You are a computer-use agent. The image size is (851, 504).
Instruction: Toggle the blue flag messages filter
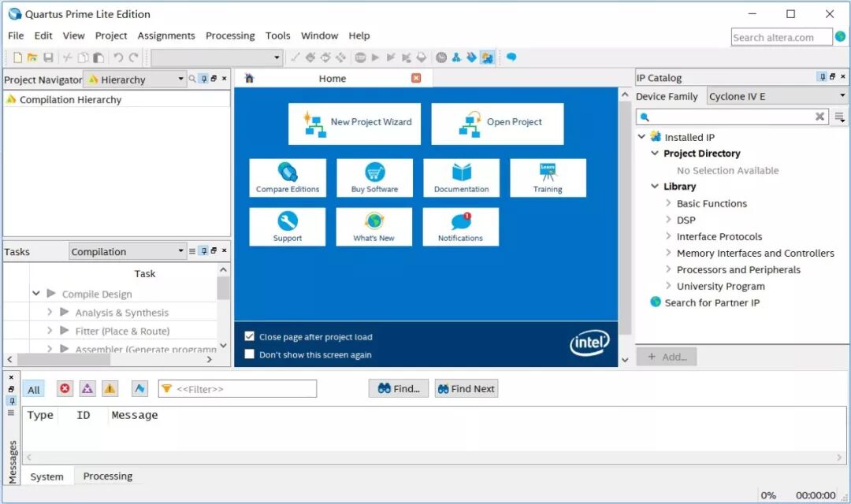139,388
